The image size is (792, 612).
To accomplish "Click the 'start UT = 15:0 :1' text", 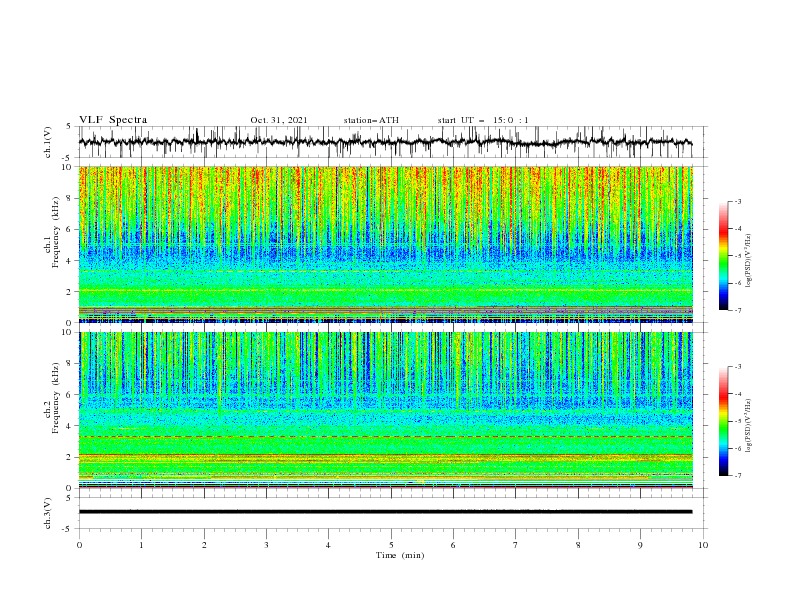I will [483, 120].
